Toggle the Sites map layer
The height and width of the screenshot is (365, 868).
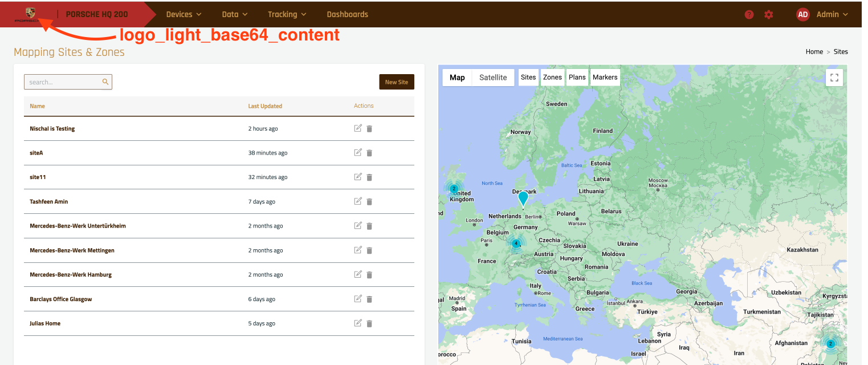coord(528,78)
